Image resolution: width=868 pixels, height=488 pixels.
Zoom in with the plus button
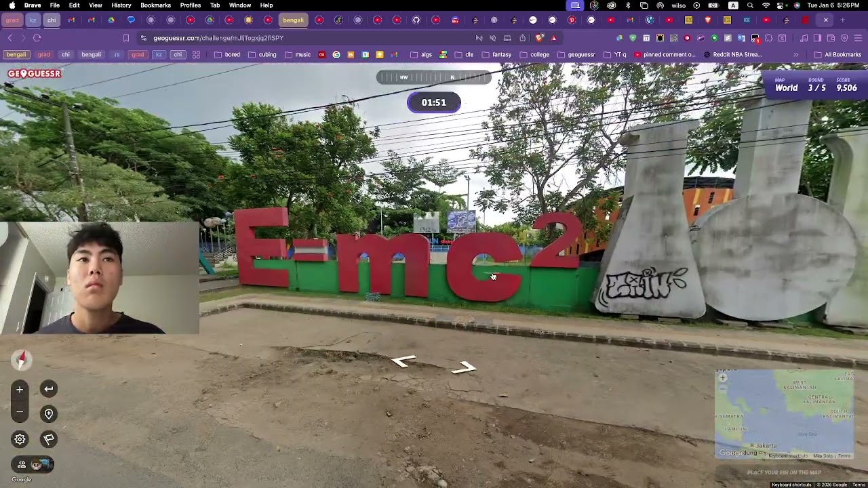pos(20,389)
